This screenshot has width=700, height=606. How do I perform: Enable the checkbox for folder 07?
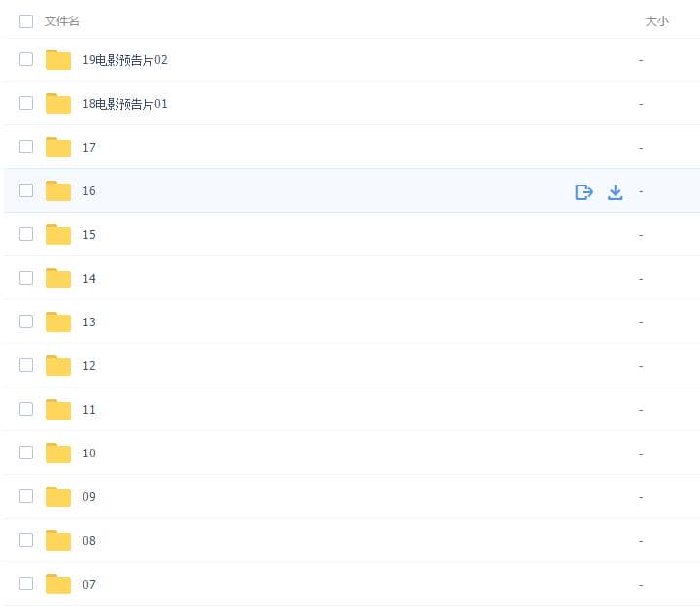26,584
